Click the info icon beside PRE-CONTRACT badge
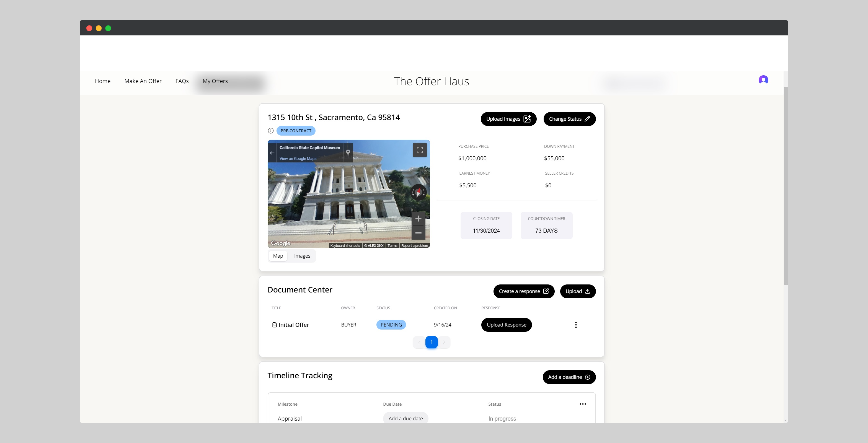 [271, 131]
